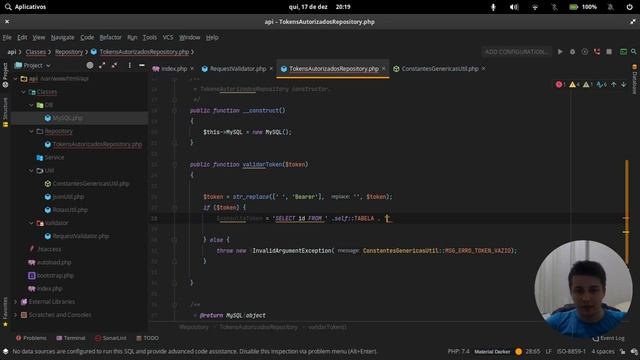
Task: Expand all in Project panel header
Action: (102, 65)
